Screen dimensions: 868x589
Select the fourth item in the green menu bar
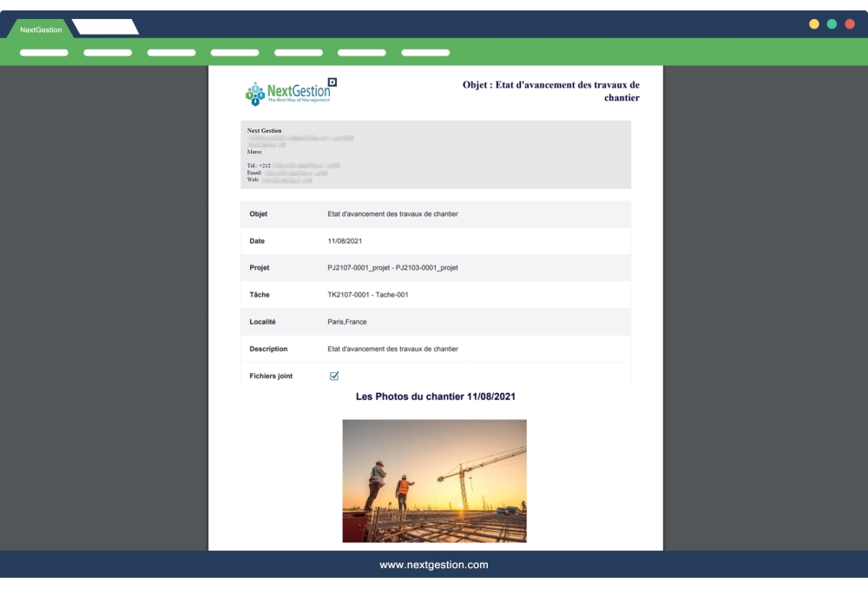click(234, 53)
